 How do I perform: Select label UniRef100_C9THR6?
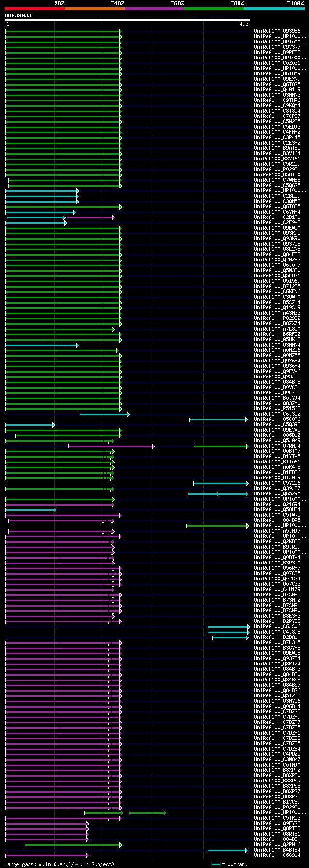coord(277,101)
